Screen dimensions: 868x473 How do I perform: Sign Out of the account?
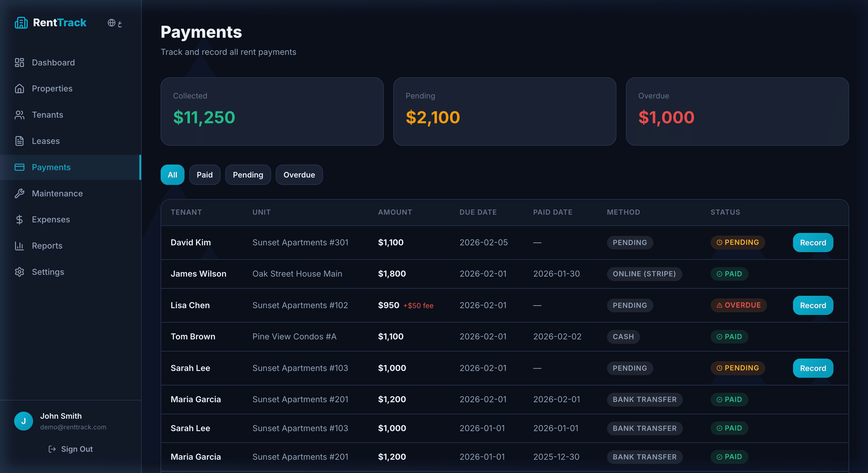(x=70, y=449)
